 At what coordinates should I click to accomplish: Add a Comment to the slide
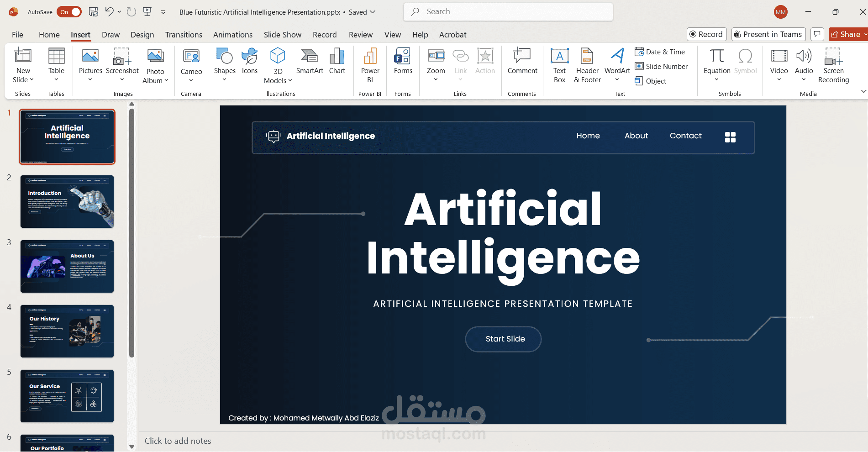point(522,61)
